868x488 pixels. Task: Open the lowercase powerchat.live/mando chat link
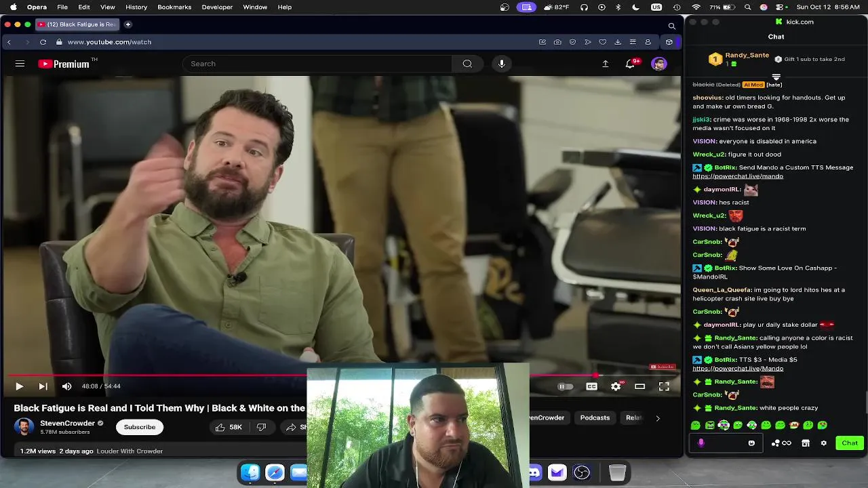738,176
